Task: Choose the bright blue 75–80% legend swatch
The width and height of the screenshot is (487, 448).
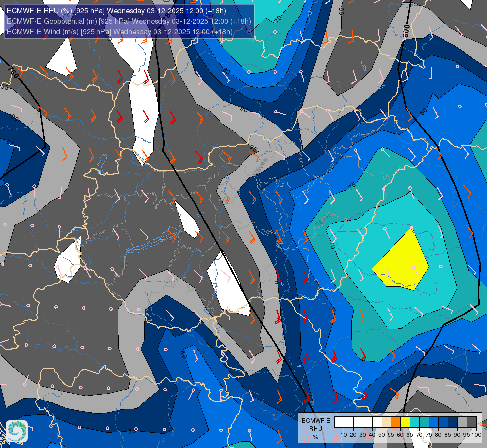Action: 434,422
